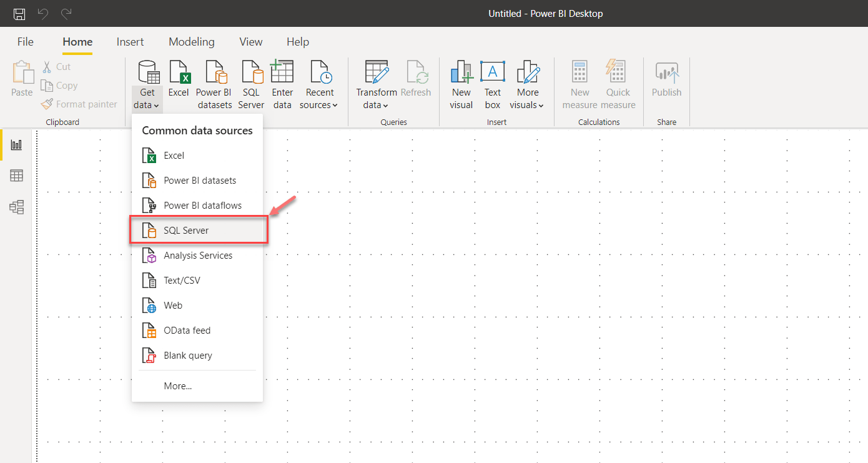
Task: Insert a Text box
Action: [x=492, y=84]
